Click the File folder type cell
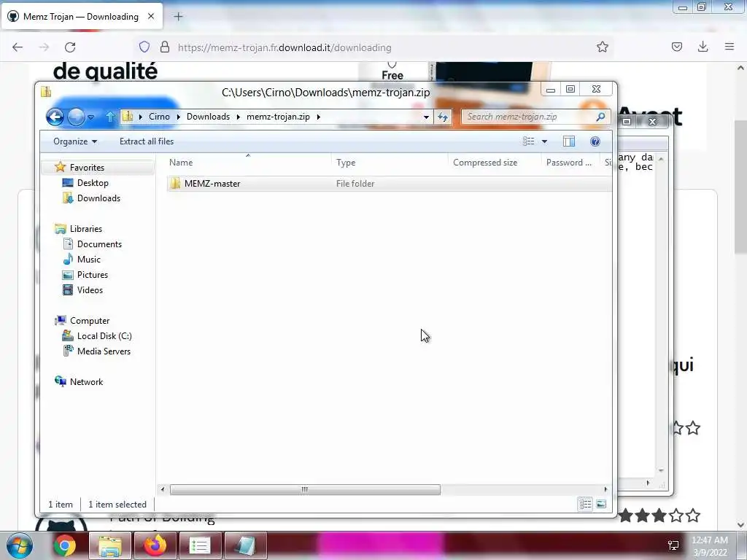 point(355,184)
